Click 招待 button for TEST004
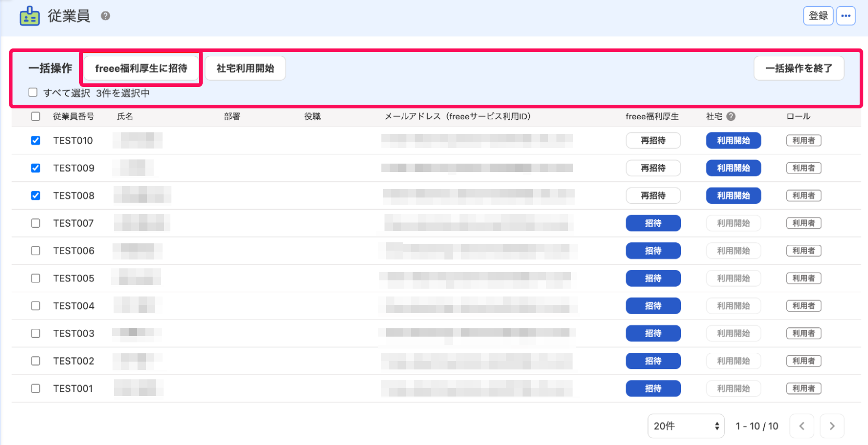The image size is (868, 445). tap(653, 306)
